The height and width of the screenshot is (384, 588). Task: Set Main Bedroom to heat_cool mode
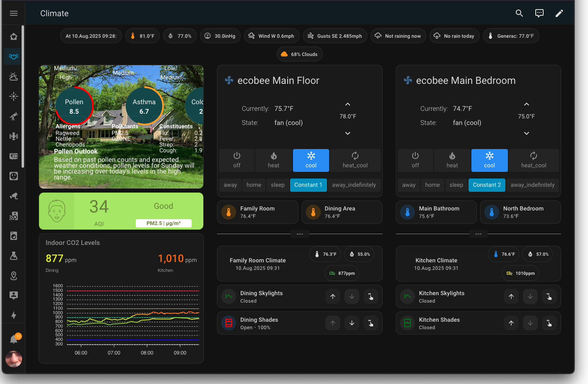pyautogui.click(x=534, y=160)
